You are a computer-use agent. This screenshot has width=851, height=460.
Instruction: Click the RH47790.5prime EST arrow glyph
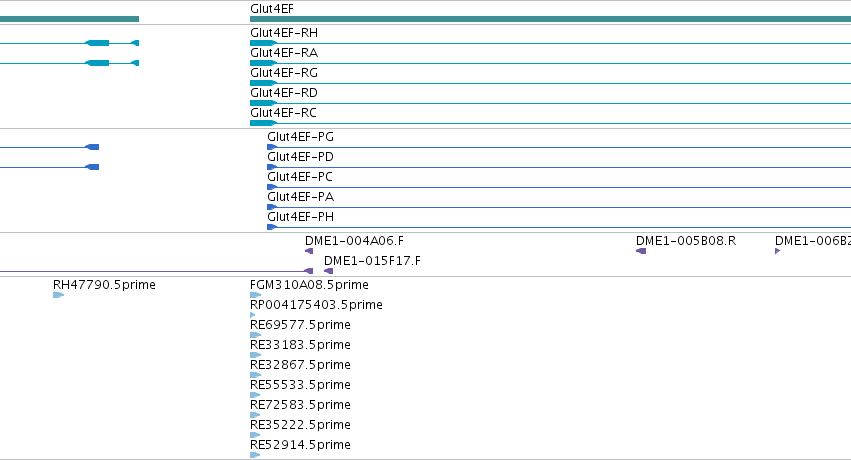(x=59, y=295)
